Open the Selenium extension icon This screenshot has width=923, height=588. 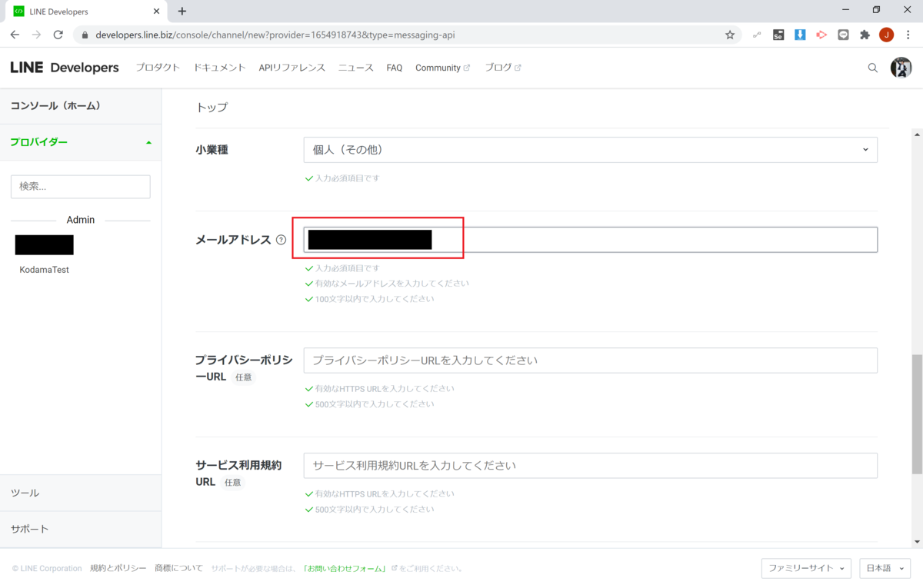point(778,35)
